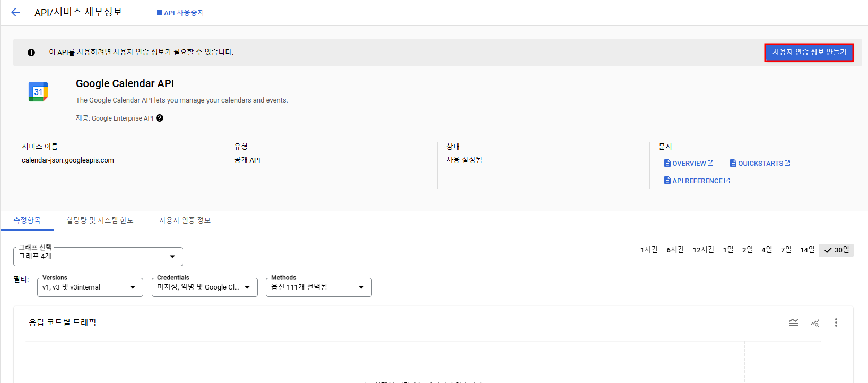Click the help icon next to Google Enterprise API
868x383 pixels.
coord(160,118)
